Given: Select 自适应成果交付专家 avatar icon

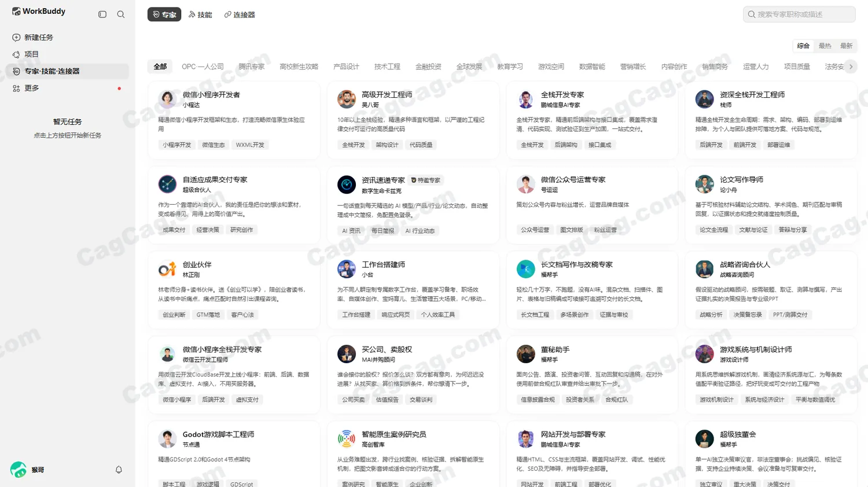Looking at the screenshot, I should tap(167, 185).
